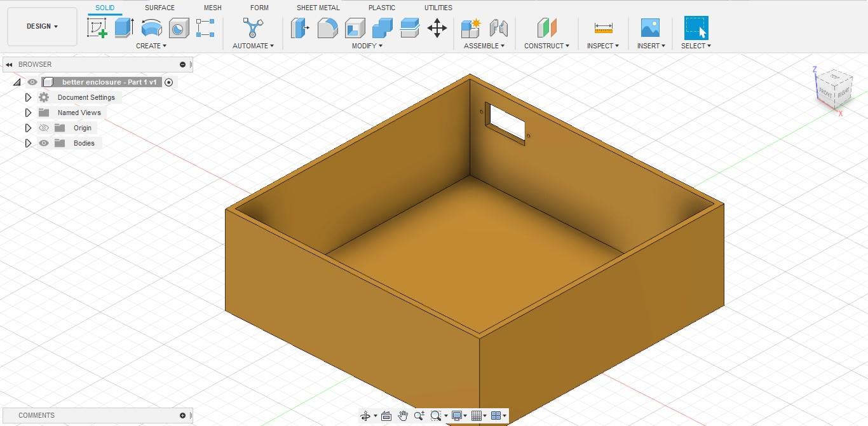Click the Viewports layout icon

tap(496, 416)
